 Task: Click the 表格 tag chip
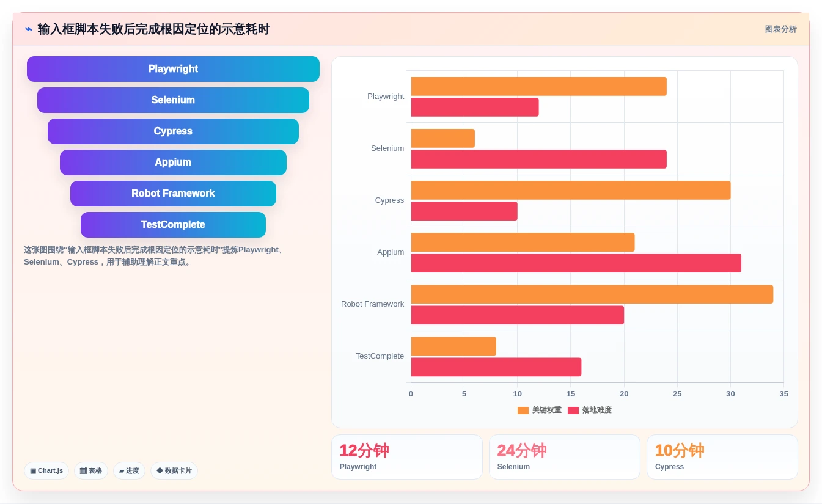coord(91,470)
